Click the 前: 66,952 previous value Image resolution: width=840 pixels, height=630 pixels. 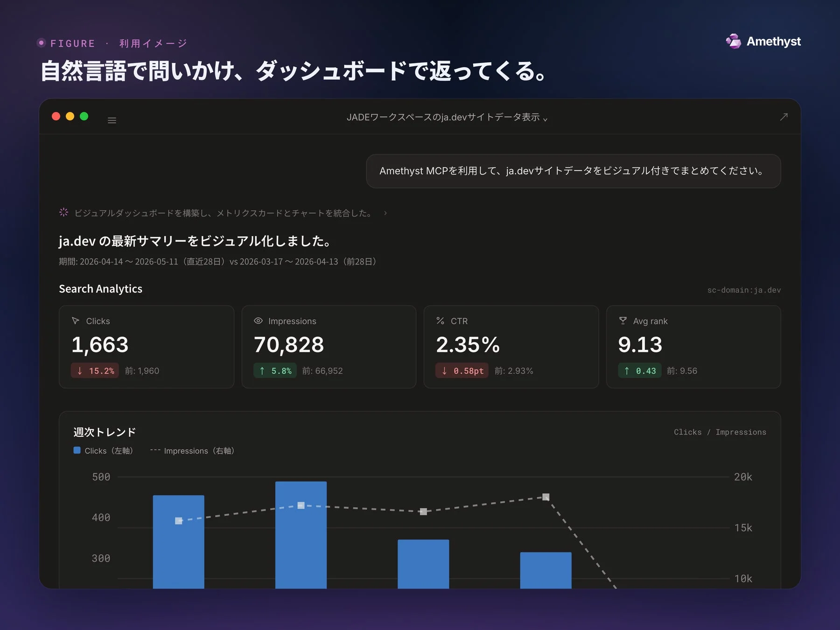point(322,371)
